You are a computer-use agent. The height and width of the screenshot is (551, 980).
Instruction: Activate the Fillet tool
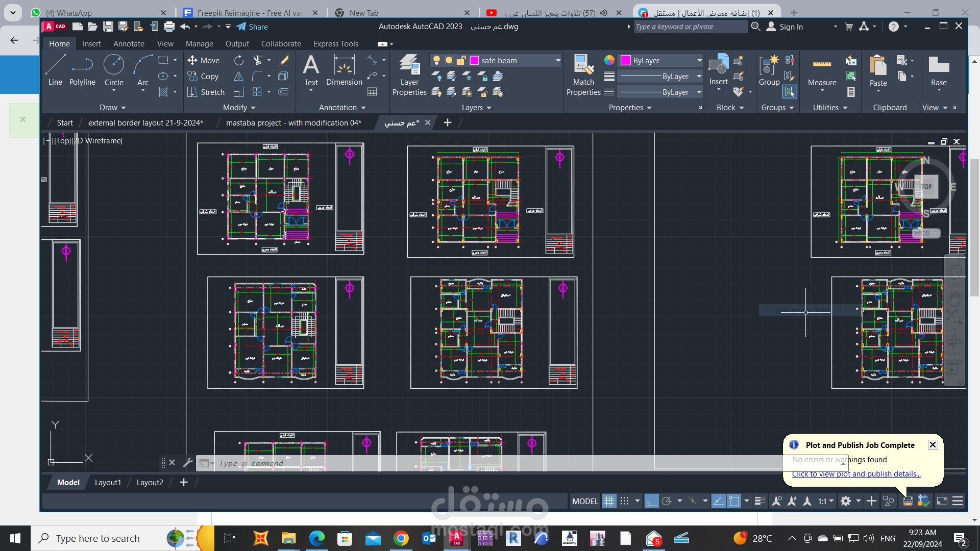(x=257, y=76)
